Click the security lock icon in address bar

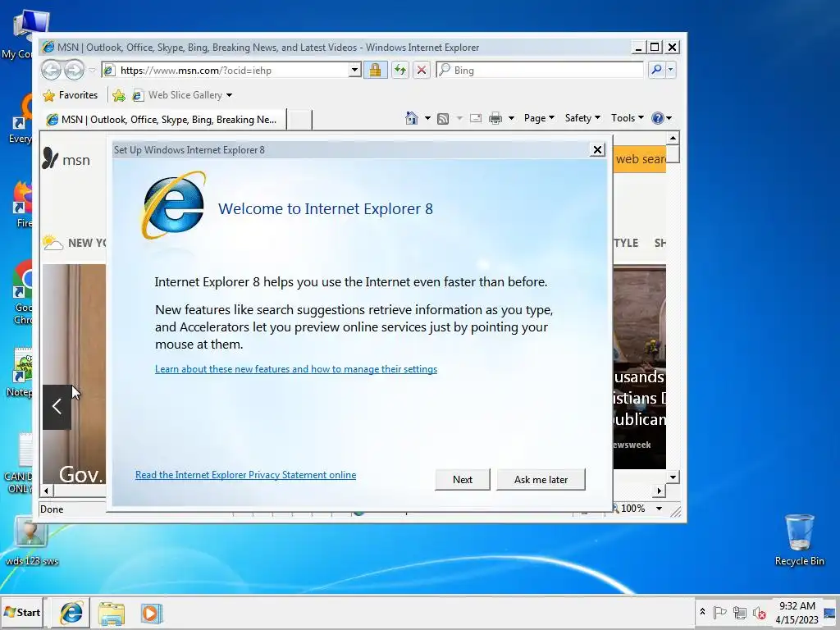pos(375,70)
